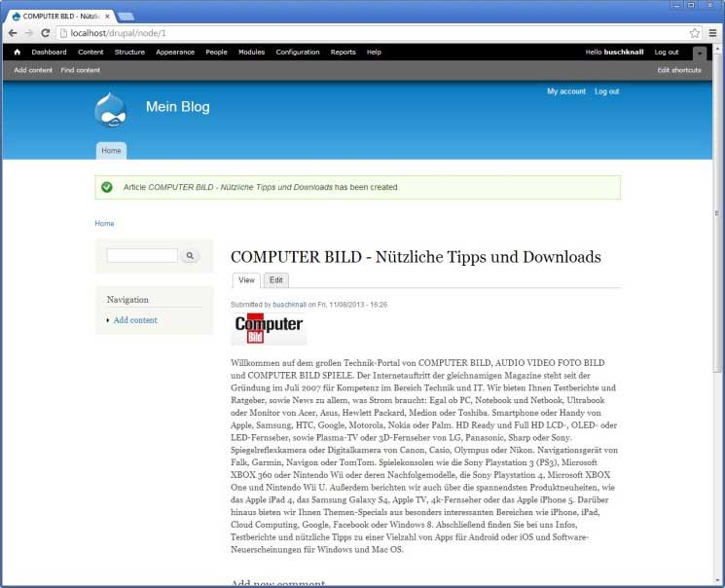Click the Add content shortcut
Viewport: 725px width, 588px height.
(x=33, y=70)
